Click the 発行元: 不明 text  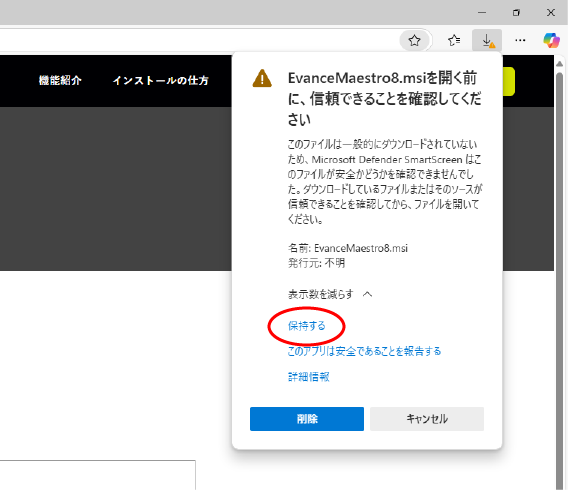tap(316, 263)
